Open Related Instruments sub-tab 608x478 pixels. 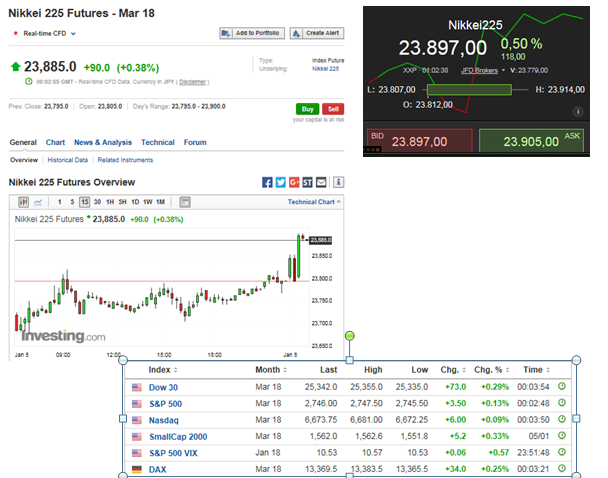point(125,160)
